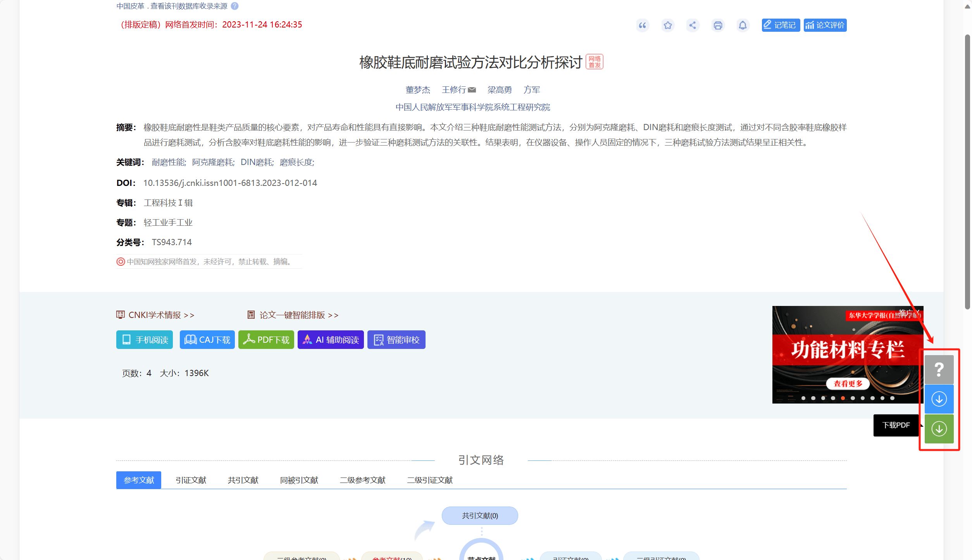Click the blue circular download arrow

pos(939,399)
